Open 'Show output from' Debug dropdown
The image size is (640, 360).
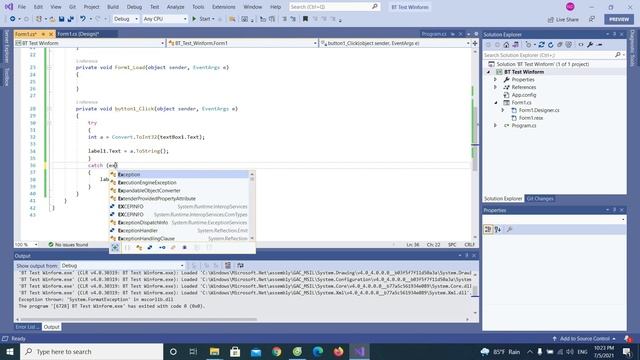(122, 266)
